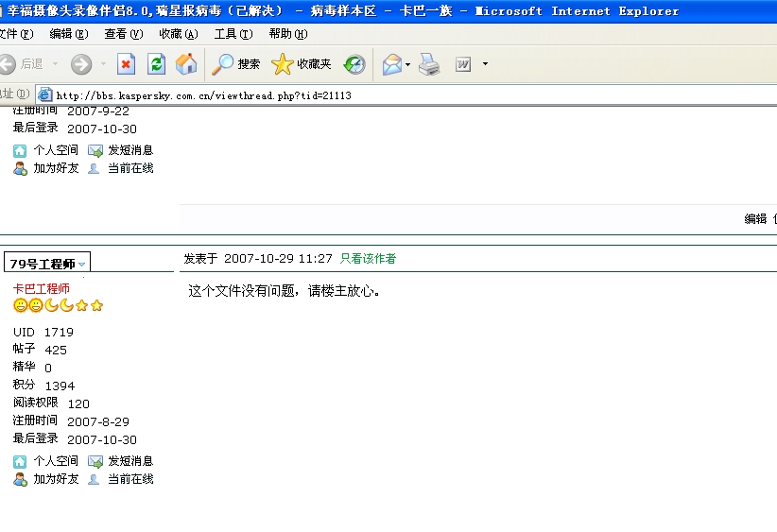Stop page loading with red X icon
The image size is (777, 532).
click(126, 64)
